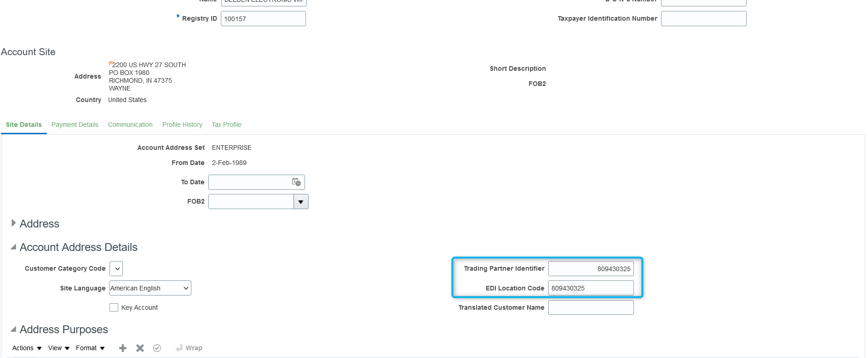Click the Short Description label
Image resolution: width=868 pixels, height=358 pixels.
pyautogui.click(x=517, y=68)
